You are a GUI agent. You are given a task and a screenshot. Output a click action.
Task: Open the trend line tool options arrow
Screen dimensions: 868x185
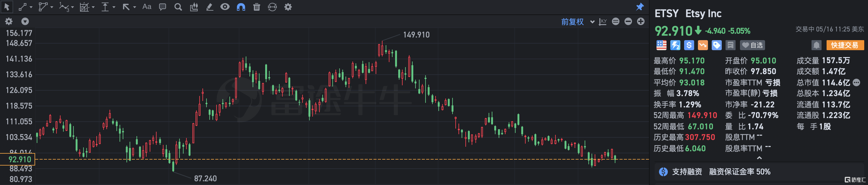[31, 7]
